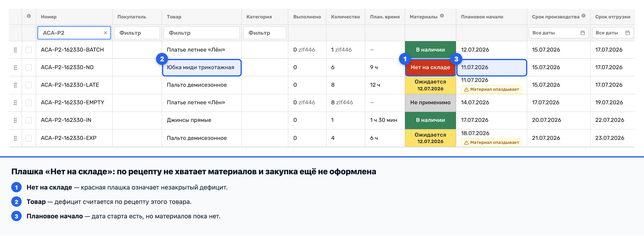Open calendar in Срок отгрузки date filter

pyautogui.click(x=627, y=33)
